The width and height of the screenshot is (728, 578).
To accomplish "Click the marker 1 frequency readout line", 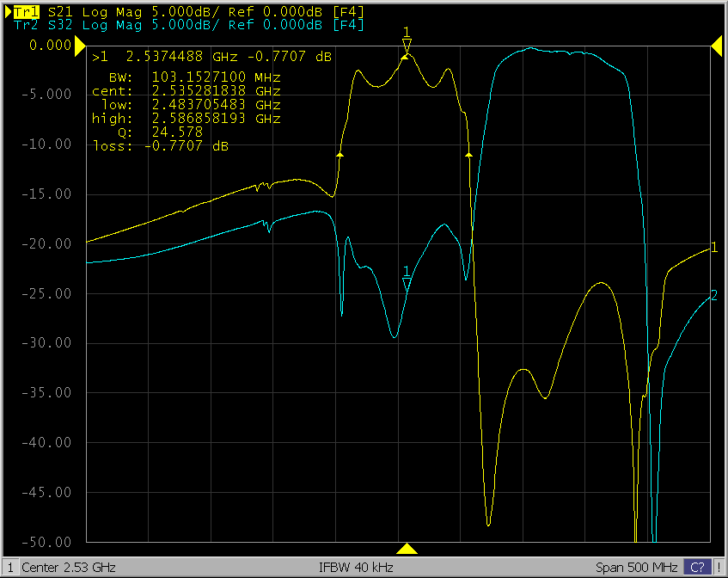I will (x=211, y=57).
